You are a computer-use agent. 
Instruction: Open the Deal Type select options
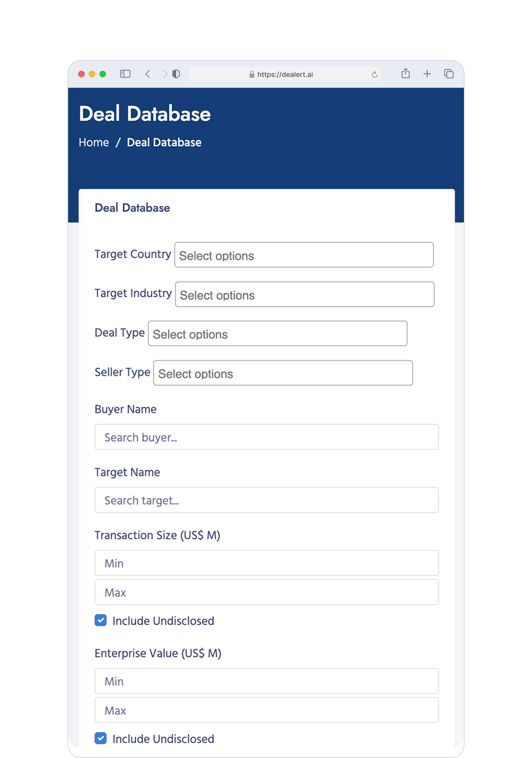(278, 333)
